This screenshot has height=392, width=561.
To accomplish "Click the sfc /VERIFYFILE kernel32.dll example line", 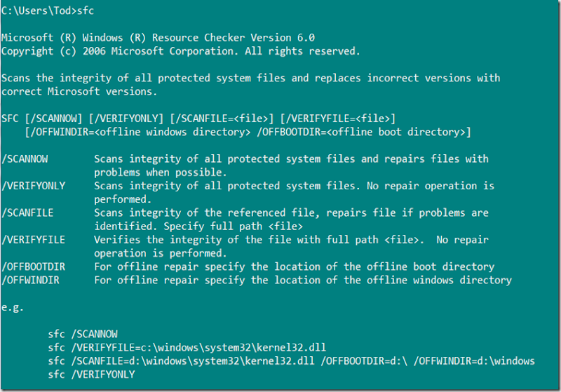I will [187, 348].
